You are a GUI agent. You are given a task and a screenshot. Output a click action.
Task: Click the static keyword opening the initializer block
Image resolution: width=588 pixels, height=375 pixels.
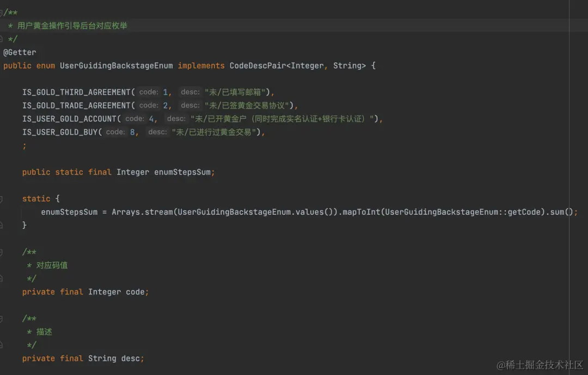(x=36, y=199)
